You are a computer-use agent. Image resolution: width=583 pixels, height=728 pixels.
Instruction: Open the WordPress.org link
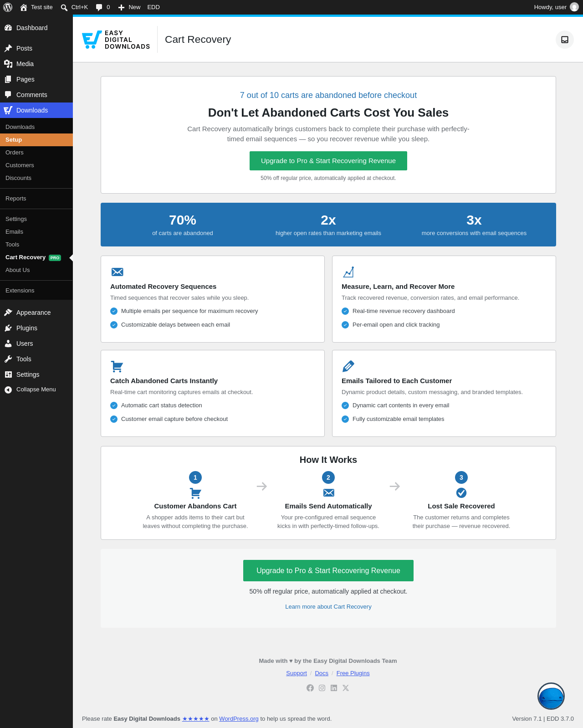click(239, 719)
